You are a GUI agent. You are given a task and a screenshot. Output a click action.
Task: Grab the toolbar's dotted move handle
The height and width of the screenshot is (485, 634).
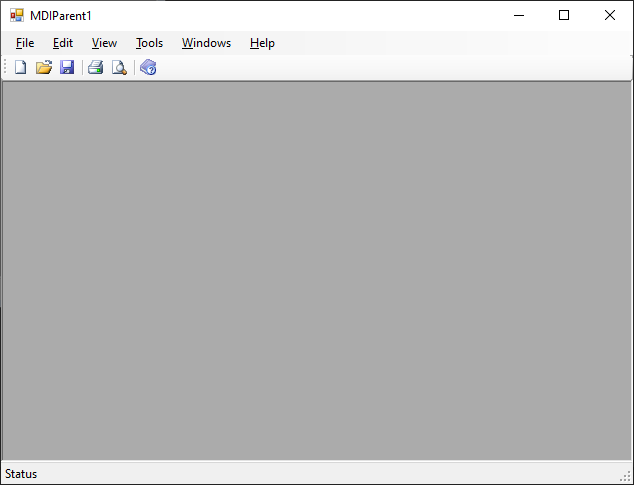(x=6, y=68)
